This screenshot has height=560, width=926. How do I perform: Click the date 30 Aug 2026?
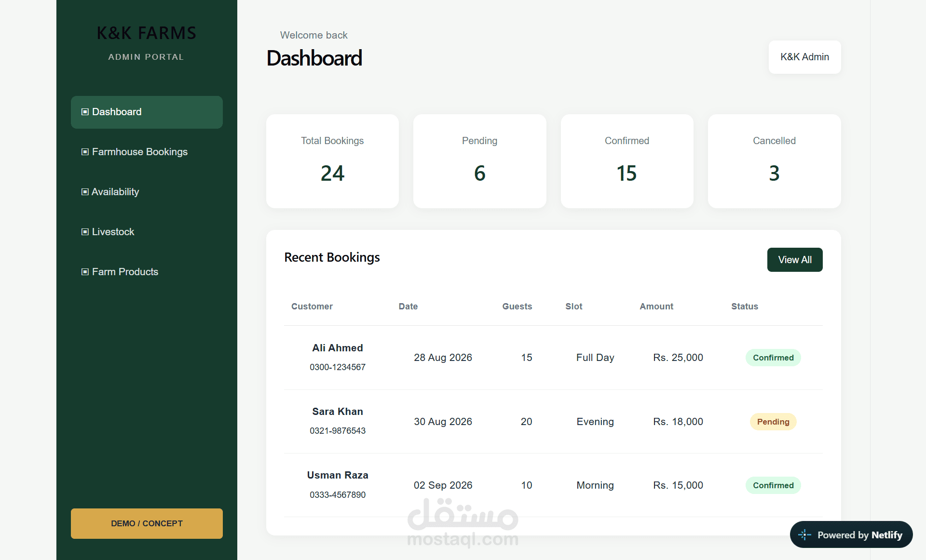(x=443, y=422)
